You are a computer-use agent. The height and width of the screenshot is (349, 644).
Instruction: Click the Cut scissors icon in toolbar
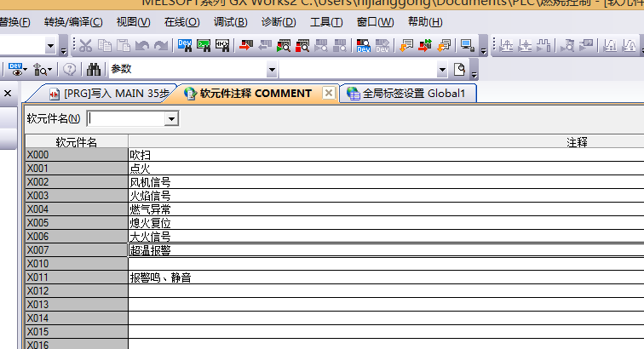click(86, 45)
